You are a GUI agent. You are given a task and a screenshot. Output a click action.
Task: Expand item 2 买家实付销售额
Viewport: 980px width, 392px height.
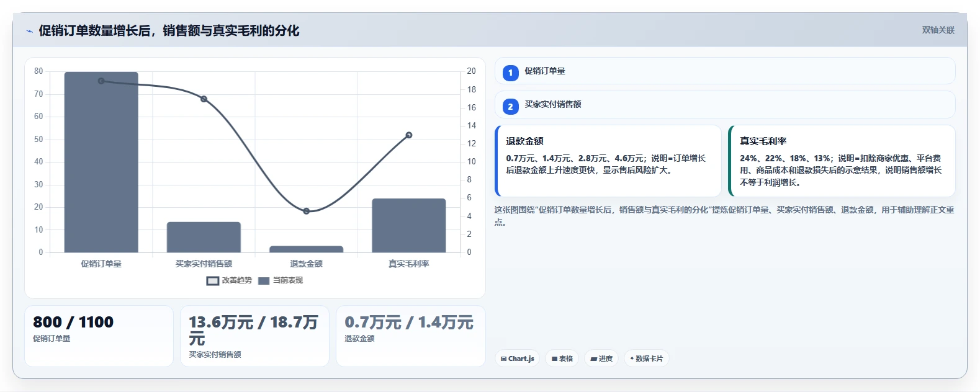725,104
